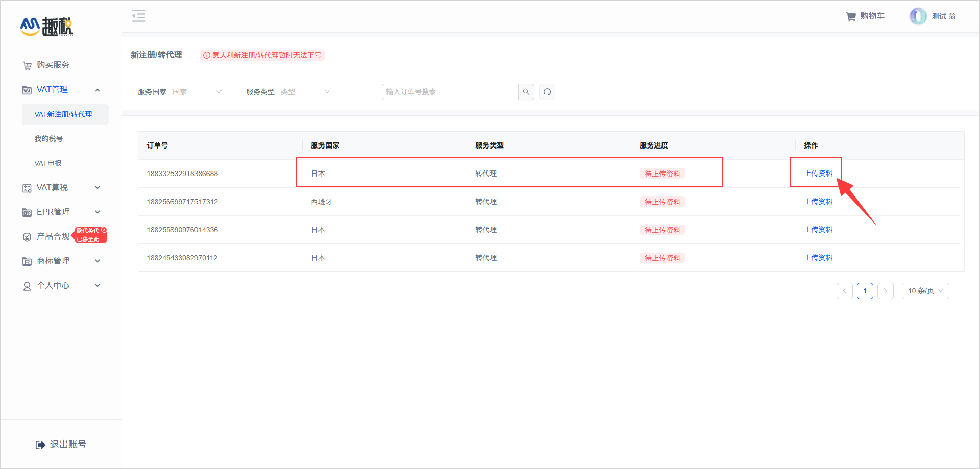
Task: Collapse the sidebar using the collapse icon
Action: (138, 16)
